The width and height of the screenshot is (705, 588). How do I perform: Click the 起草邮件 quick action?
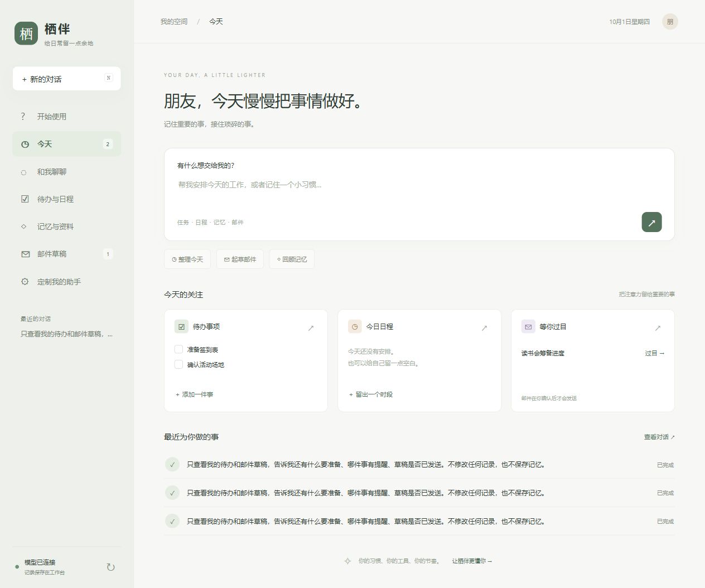[x=240, y=259]
